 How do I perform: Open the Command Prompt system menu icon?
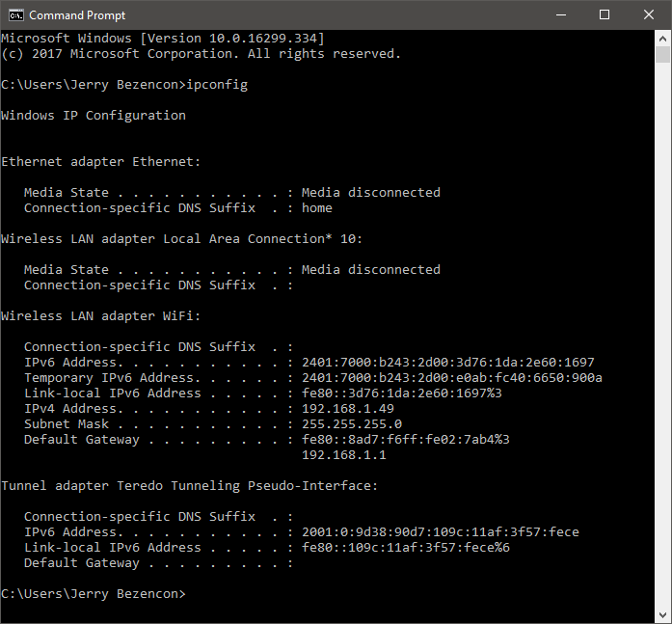[x=15, y=14]
